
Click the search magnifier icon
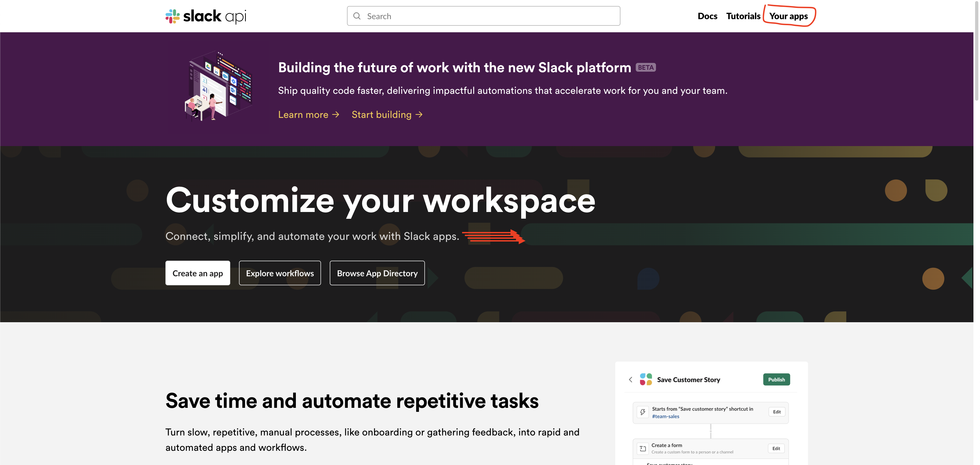[x=357, y=16]
